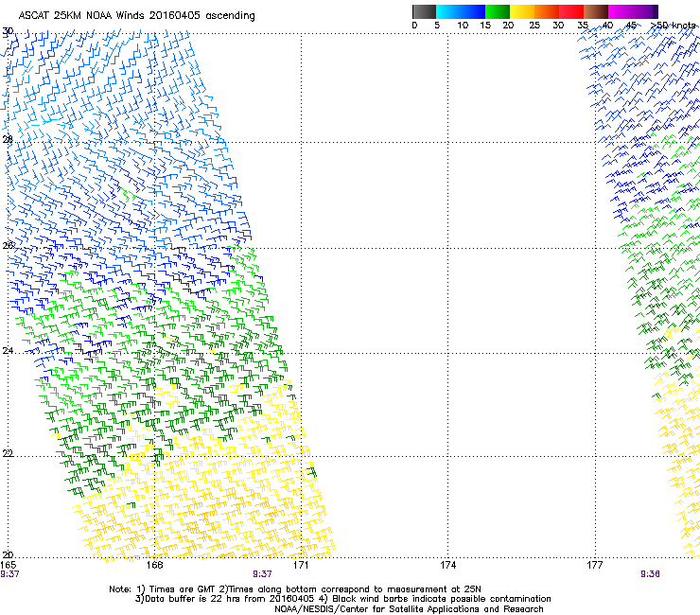Click the "177" longitude axis label
700x615 pixels.
[595, 565]
